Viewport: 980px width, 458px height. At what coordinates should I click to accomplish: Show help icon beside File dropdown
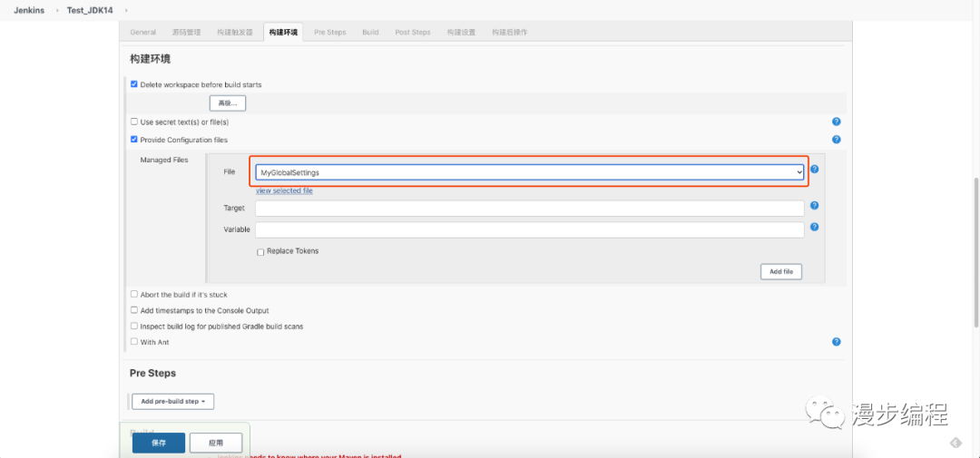click(814, 170)
